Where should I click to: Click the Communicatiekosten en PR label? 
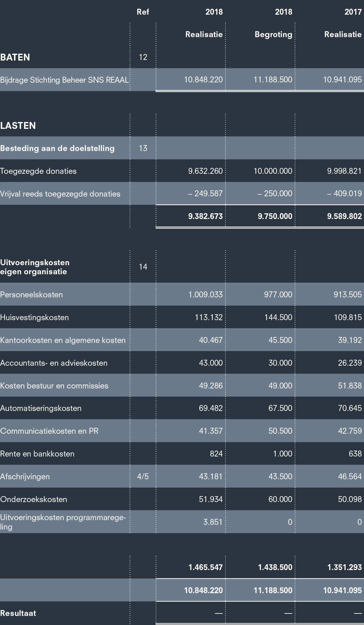pyautogui.click(x=49, y=431)
